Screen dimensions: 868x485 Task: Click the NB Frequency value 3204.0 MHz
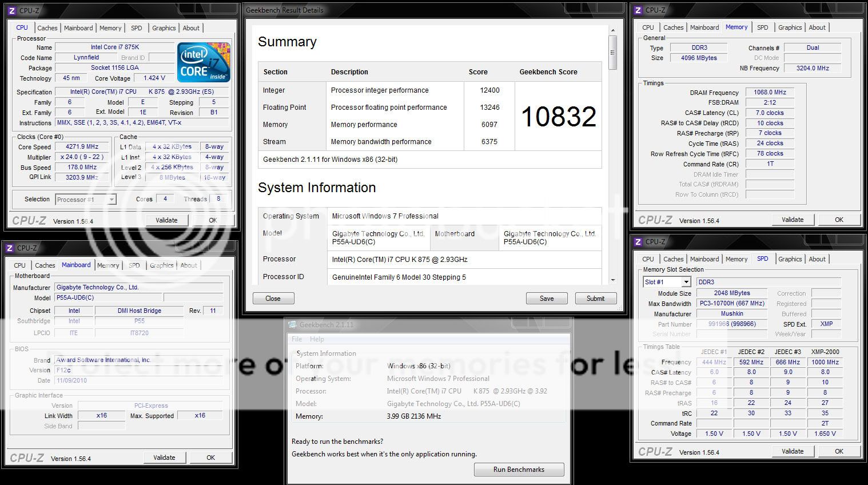coord(813,68)
